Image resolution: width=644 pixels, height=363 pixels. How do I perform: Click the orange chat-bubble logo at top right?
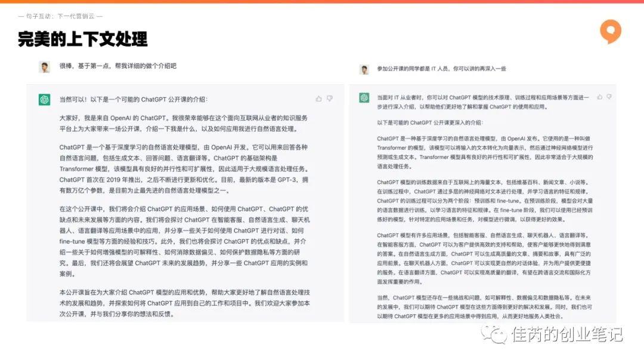click(611, 31)
